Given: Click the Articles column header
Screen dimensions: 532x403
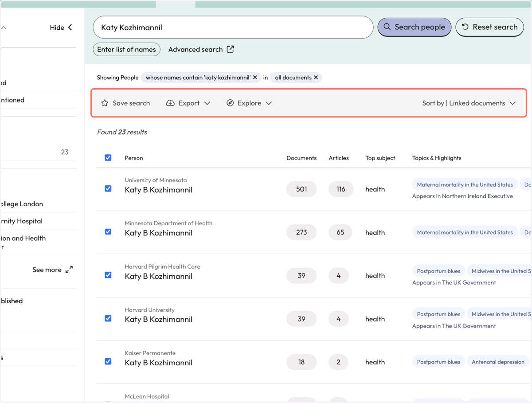Looking at the screenshot, I should pos(339,158).
